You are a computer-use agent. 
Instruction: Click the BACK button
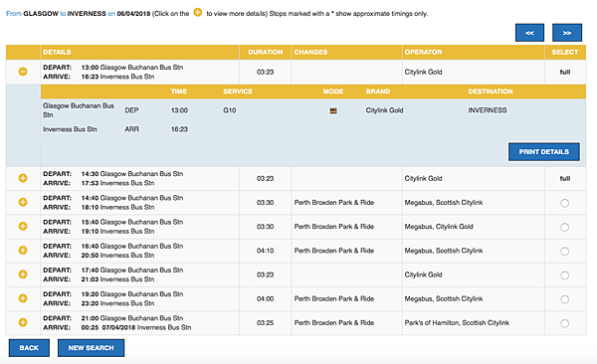pos(29,348)
